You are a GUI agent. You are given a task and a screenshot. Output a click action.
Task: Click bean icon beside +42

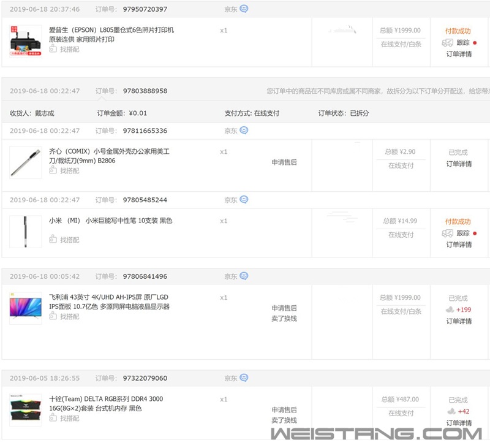[x=451, y=411]
